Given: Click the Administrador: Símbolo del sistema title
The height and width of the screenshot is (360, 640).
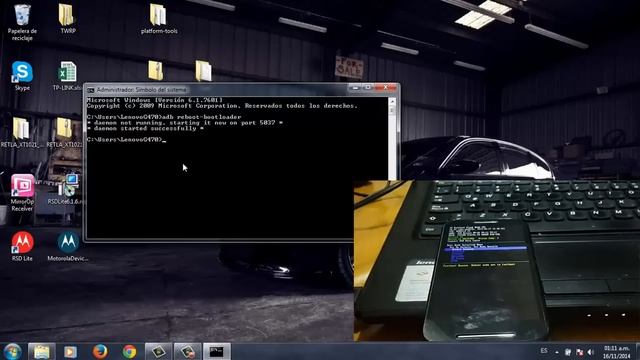Looking at the screenshot, I should click(141, 90).
